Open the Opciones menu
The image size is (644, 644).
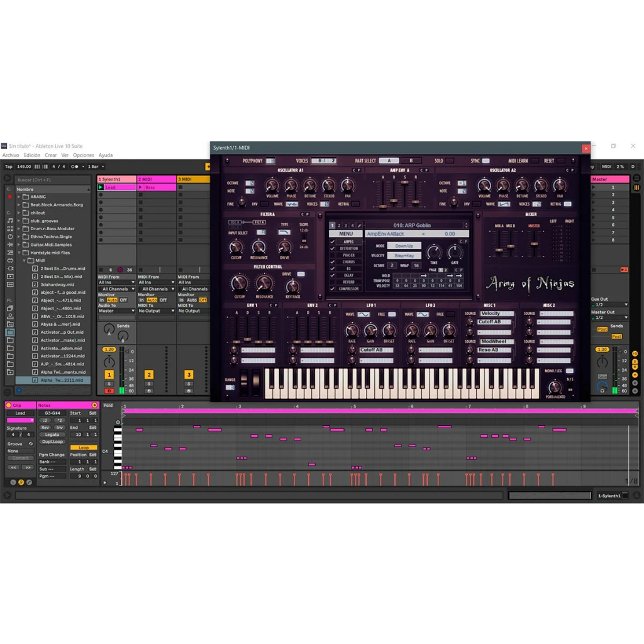[84, 155]
